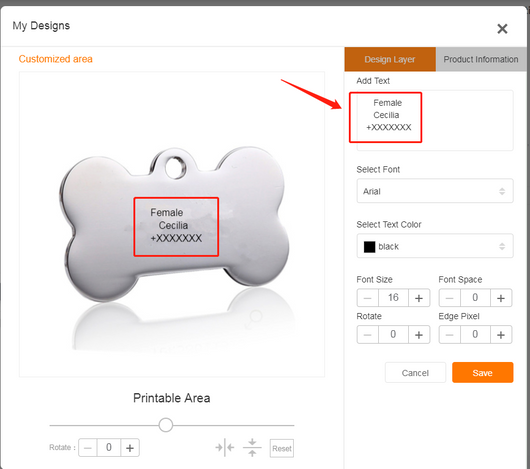This screenshot has height=469, width=530.
Task: Select the text layer on bone tag
Action: [x=176, y=227]
